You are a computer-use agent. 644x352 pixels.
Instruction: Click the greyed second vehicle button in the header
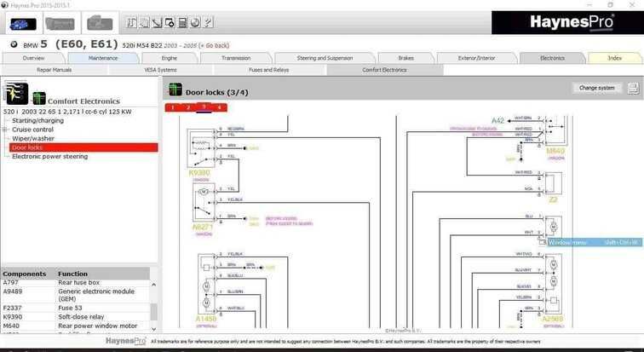point(60,23)
